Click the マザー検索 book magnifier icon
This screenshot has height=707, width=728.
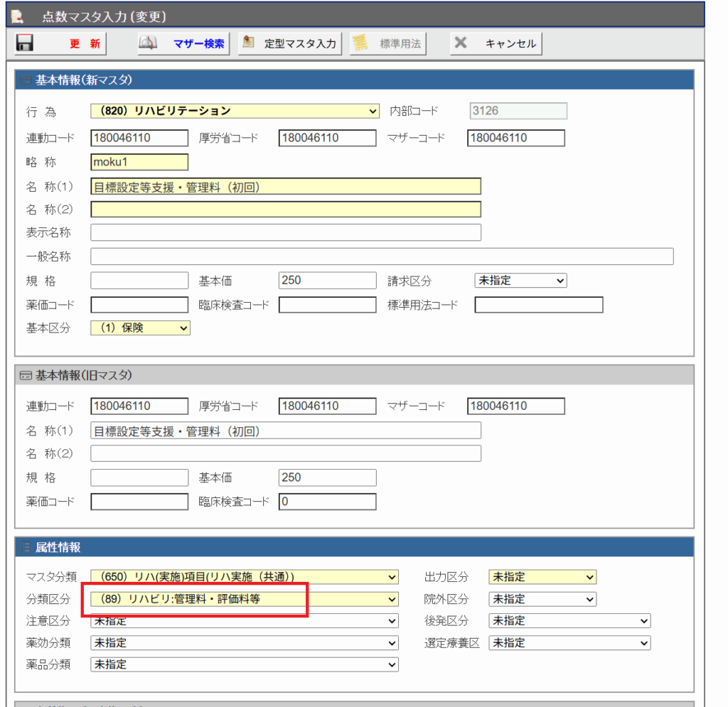pos(148,43)
